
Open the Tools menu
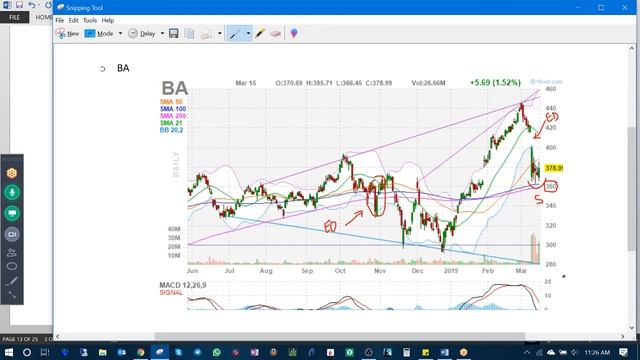(x=90, y=20)
